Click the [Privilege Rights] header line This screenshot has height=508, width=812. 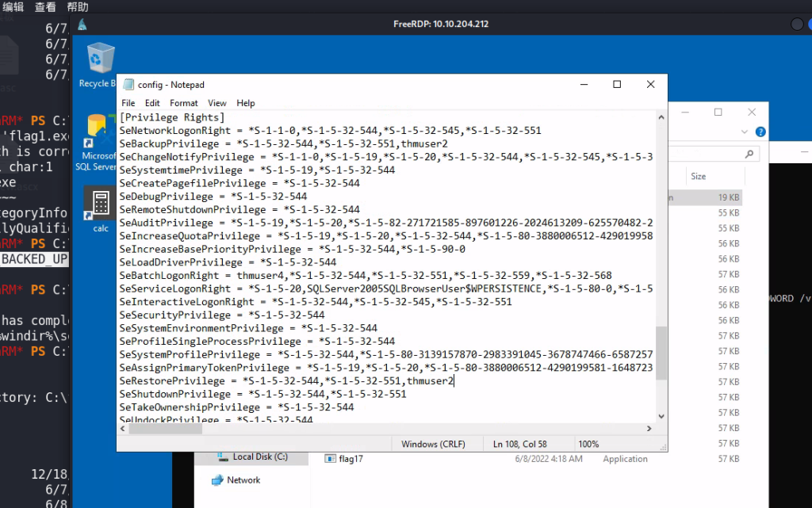[172, 117]
